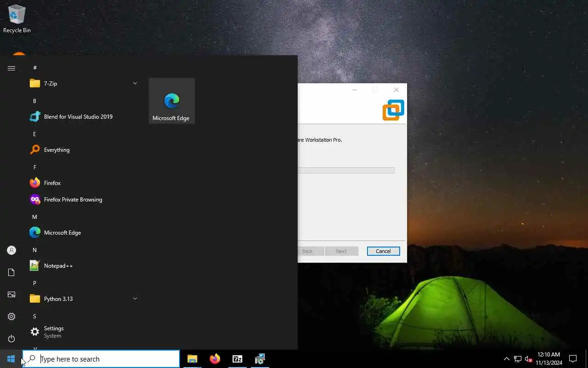Open the user account icon in Start sidebar

click(11, 250)
